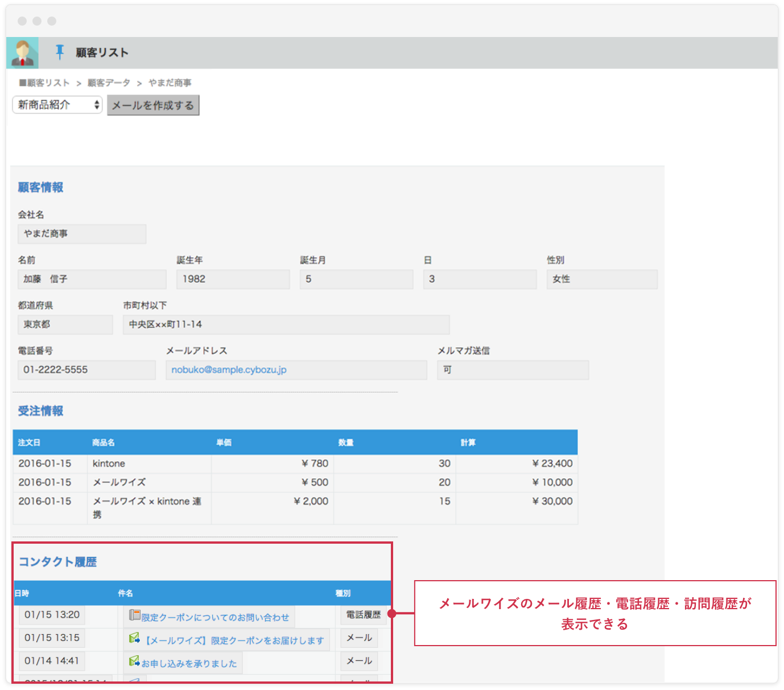The image size is (784, 690).
Task: Click the mail icon beside 【メールワイズ】限定クーポンをお届けします
Action: pos(135,638)
